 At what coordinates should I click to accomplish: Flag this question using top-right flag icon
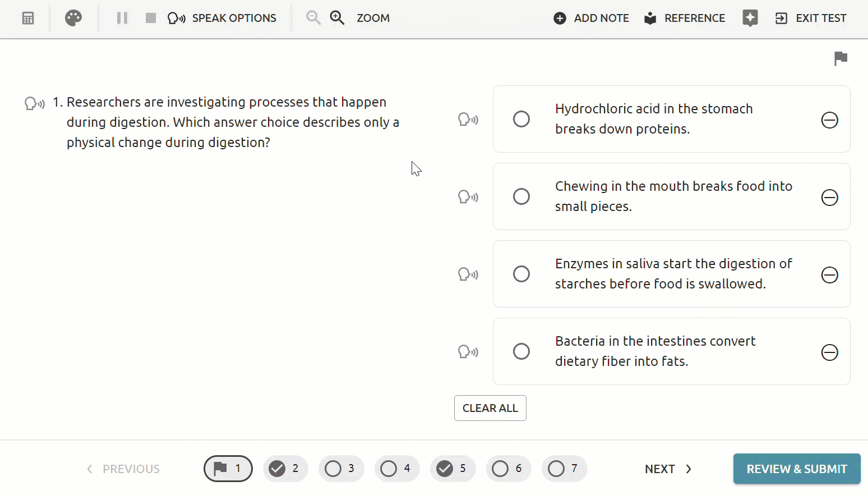pos(841,58)
